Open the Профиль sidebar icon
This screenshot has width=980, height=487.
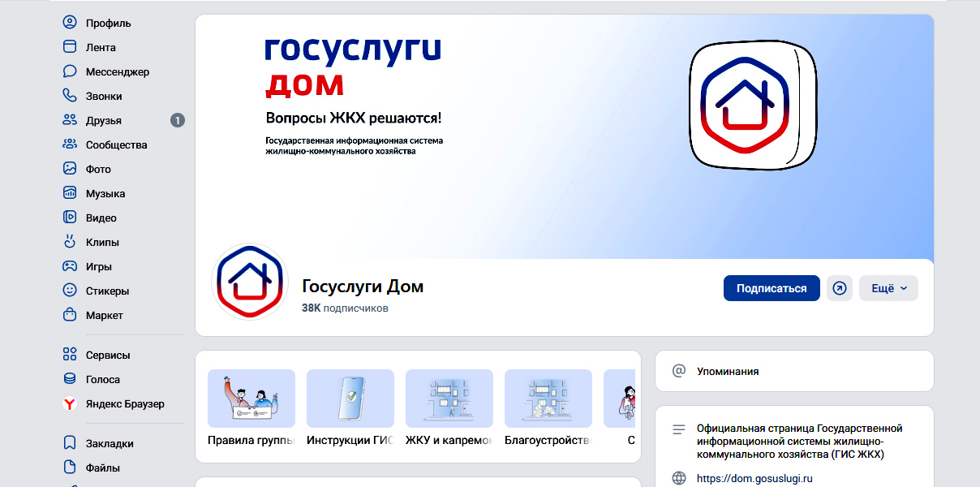pyautogui.click(x=70, y=23)
